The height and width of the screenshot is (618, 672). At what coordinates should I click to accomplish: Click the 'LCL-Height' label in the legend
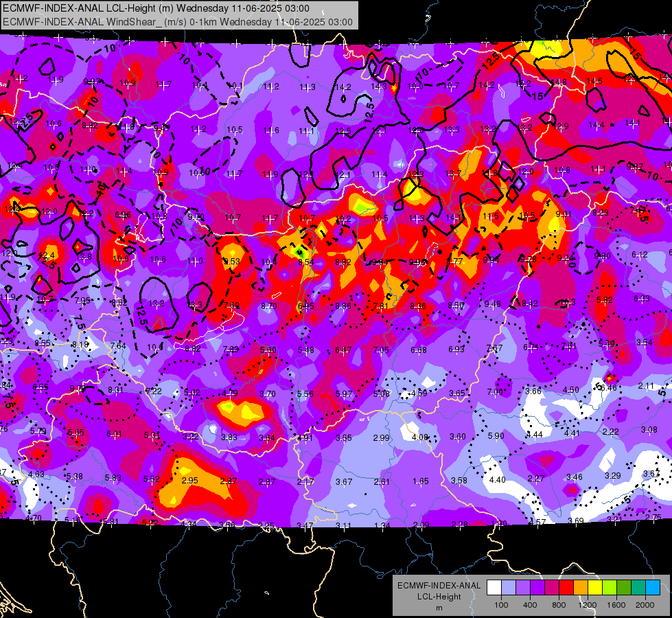(439, 597)
